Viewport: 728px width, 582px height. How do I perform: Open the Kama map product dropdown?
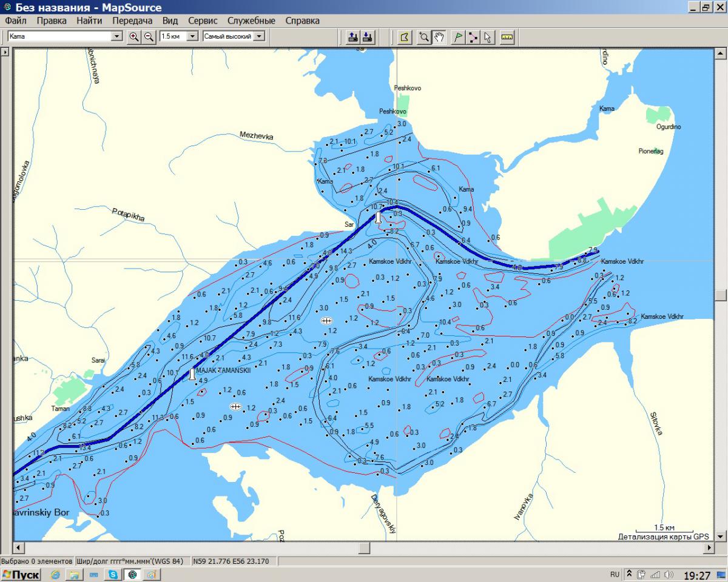[117, 36]
